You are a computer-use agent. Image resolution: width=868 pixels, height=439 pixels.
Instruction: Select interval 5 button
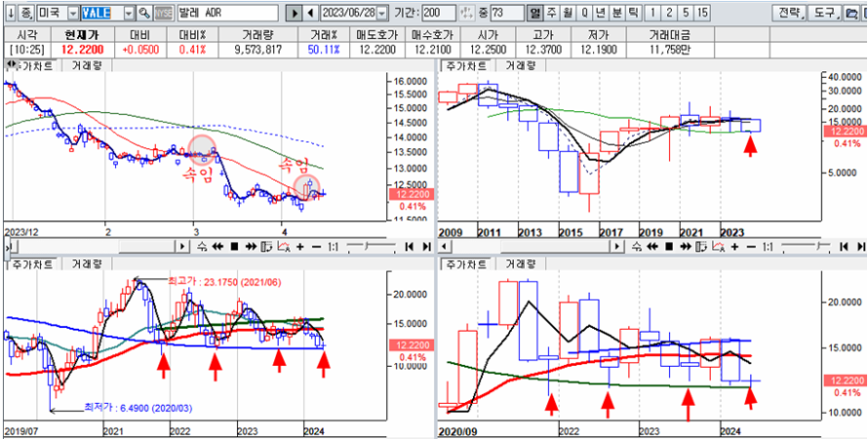pyautogui.click(x=686, y=13)
